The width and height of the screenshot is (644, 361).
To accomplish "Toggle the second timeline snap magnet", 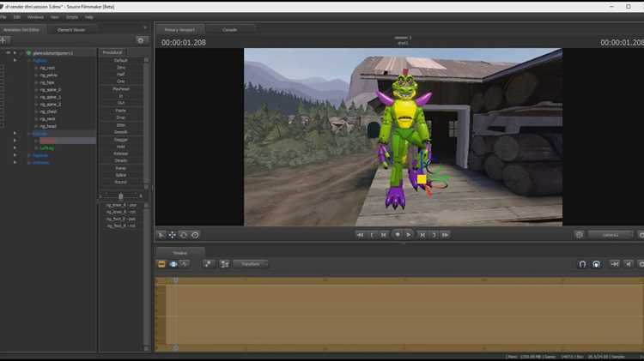I will click(x=596, y=264).
